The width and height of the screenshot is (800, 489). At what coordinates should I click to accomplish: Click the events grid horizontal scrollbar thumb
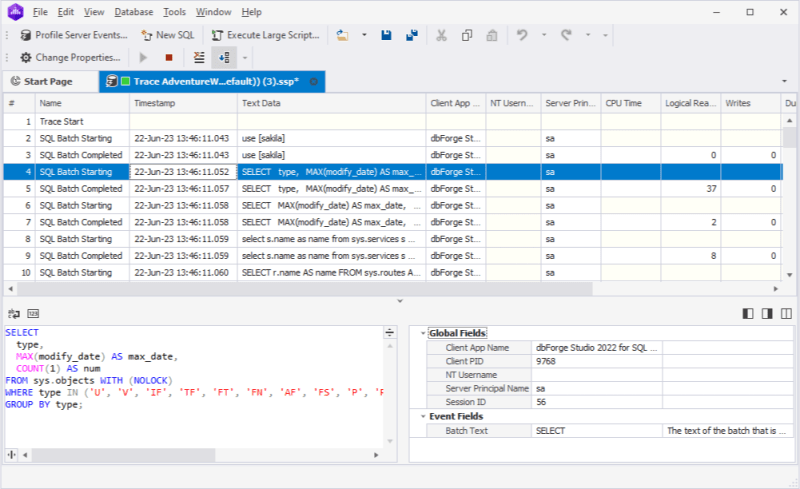304,289
